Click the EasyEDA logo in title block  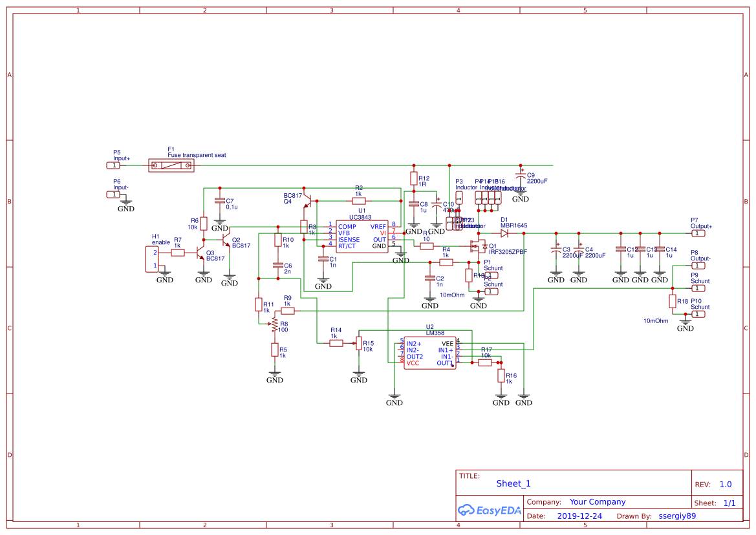tap(490, 510)
